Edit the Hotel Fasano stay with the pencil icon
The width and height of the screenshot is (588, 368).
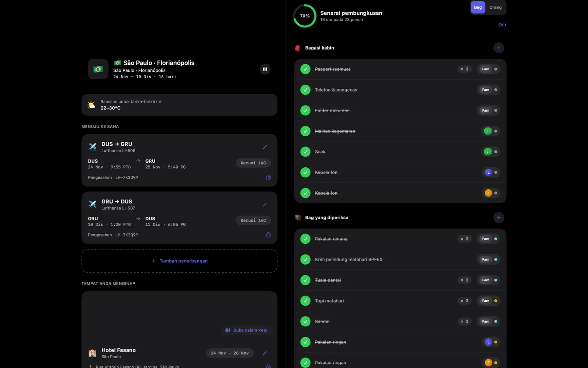(265, 353)
